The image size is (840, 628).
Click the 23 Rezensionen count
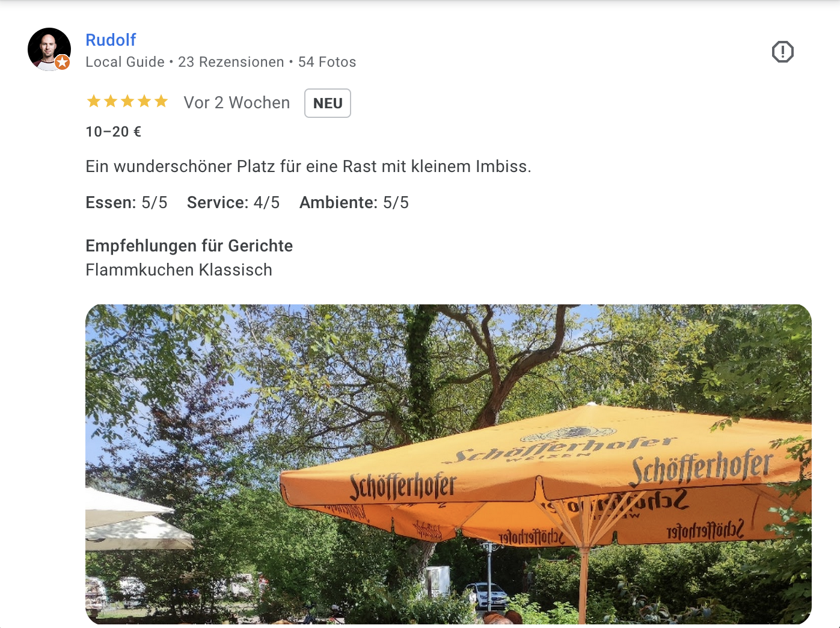point(231,62)
